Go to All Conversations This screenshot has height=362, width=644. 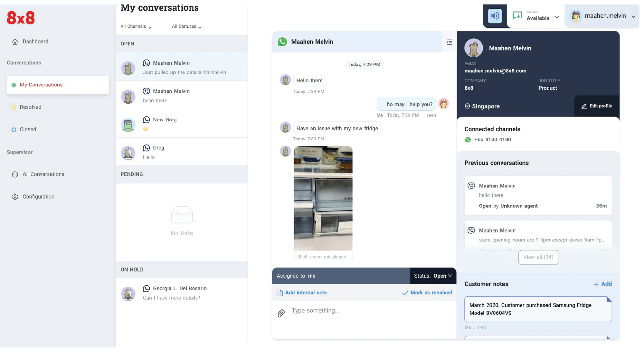click(43, 174)
